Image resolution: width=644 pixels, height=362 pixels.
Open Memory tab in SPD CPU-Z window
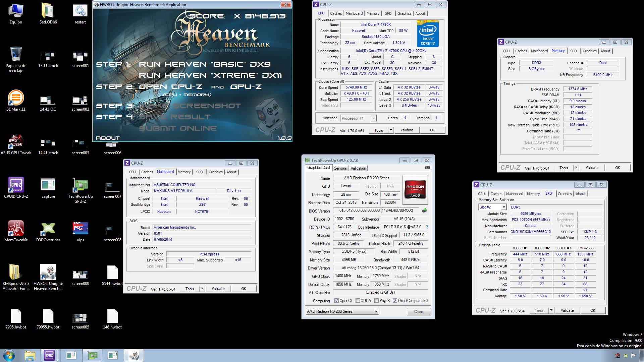pyautogui.click(x=533, y=194)
